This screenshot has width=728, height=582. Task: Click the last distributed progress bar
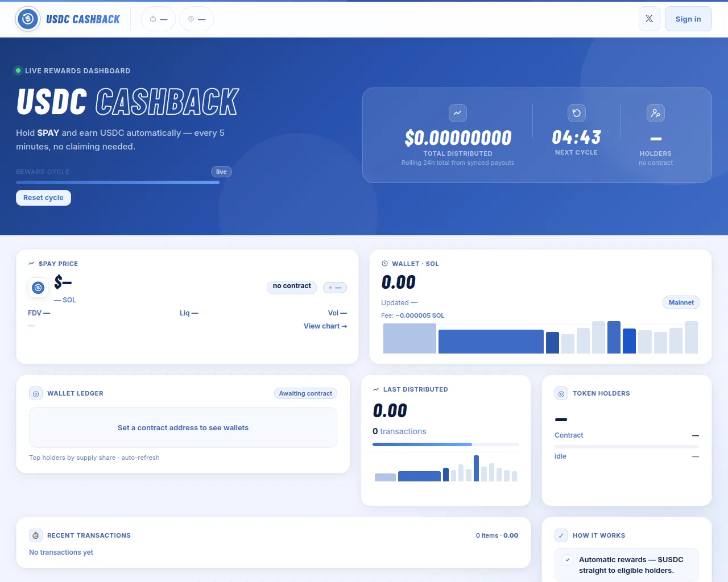[x=446, y=444]
